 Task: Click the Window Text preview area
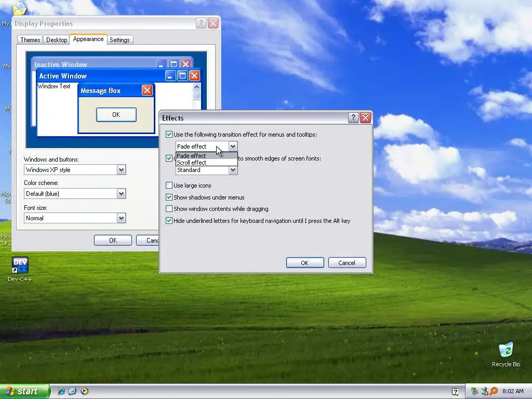[x=54, y=86]
